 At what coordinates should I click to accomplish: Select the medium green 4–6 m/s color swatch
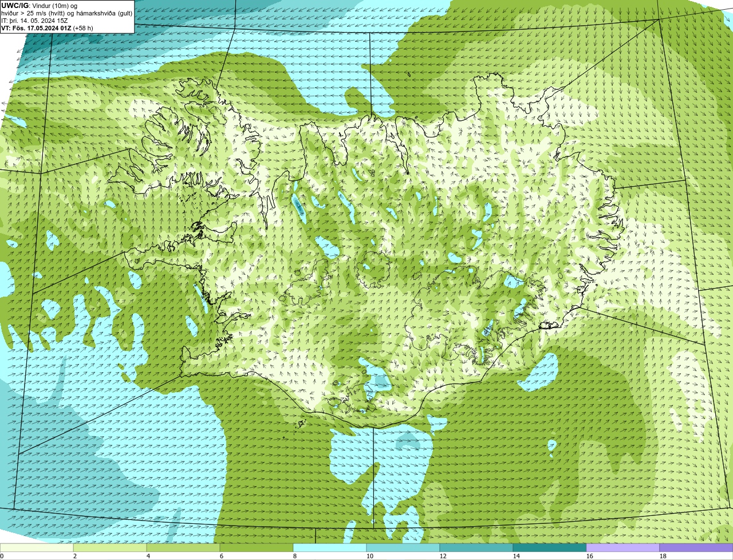[183, 548]
